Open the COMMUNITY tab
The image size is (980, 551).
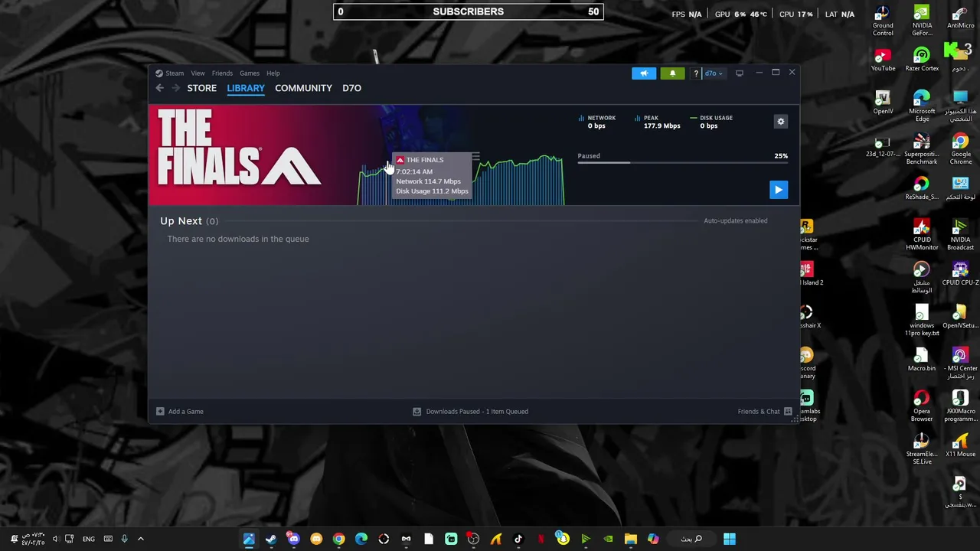pyautogui.click(x=303, y=88)
